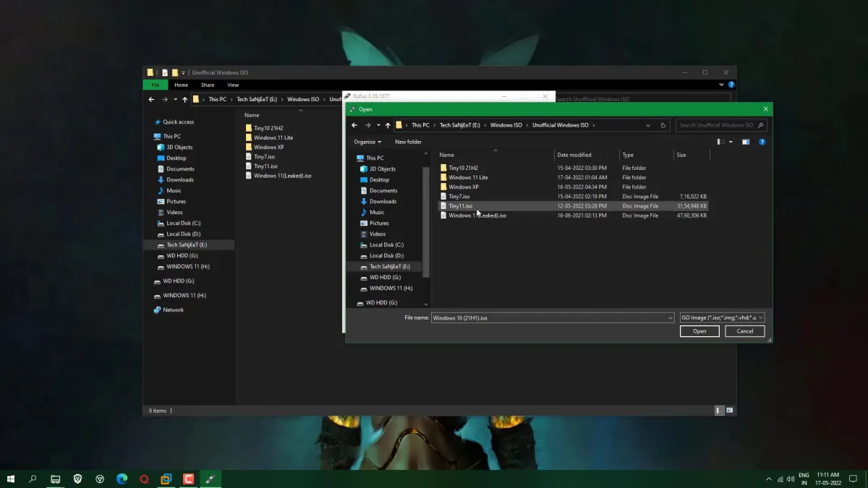Show the preview pane in Open dialog

(745, 142)
